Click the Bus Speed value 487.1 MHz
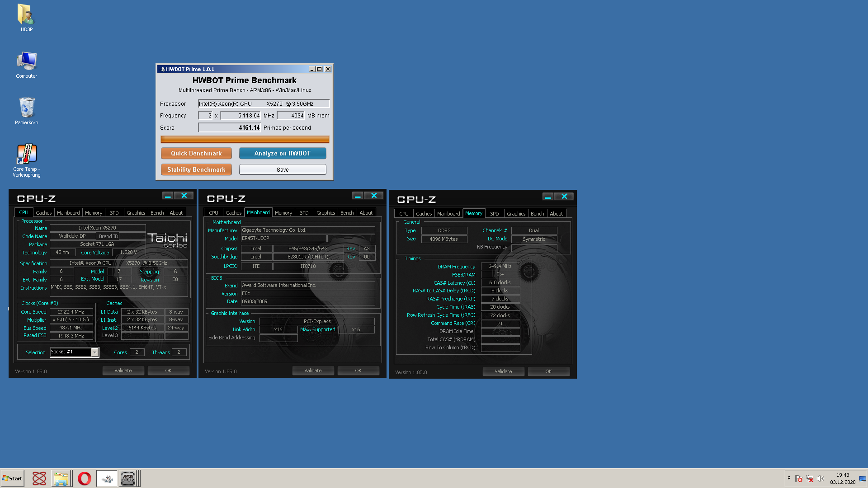The width and height of the screenshot is (868, 488). pyautogui.click(x=71, y=328)
